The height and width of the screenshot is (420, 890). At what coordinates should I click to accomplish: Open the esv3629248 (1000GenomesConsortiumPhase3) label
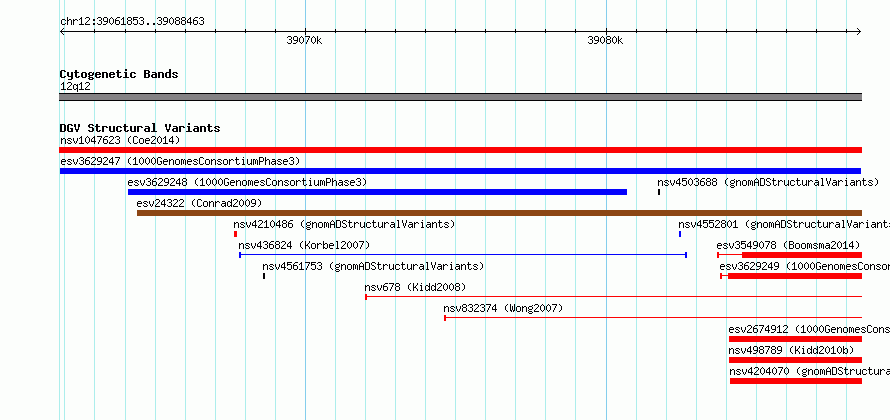pyautogui.click(x=247, y=182)
